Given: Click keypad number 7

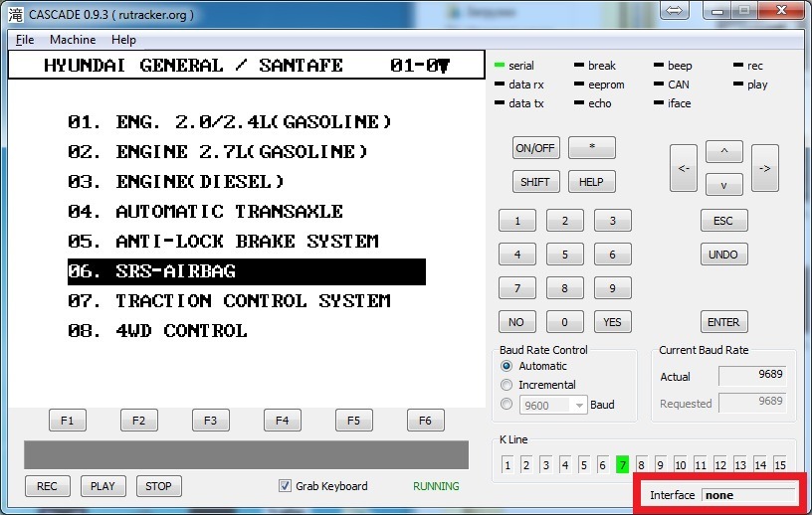Looking at the screenshot, I should coord(516,288).
